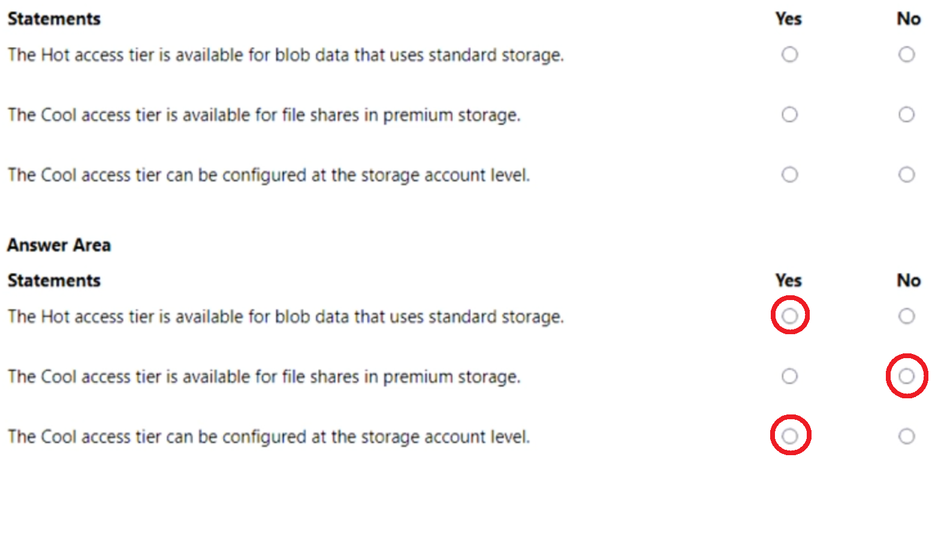
Task: Click the circled No answer for premium file shares
Action: (906, 376)
